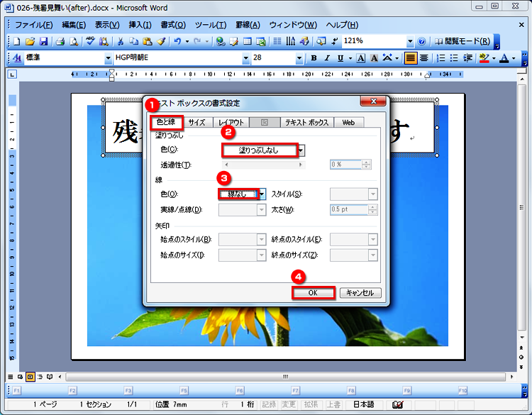The width and height of the screenshot is (532, 415).
Task: Toggle character shading A icon
Action: pos(374,58)
